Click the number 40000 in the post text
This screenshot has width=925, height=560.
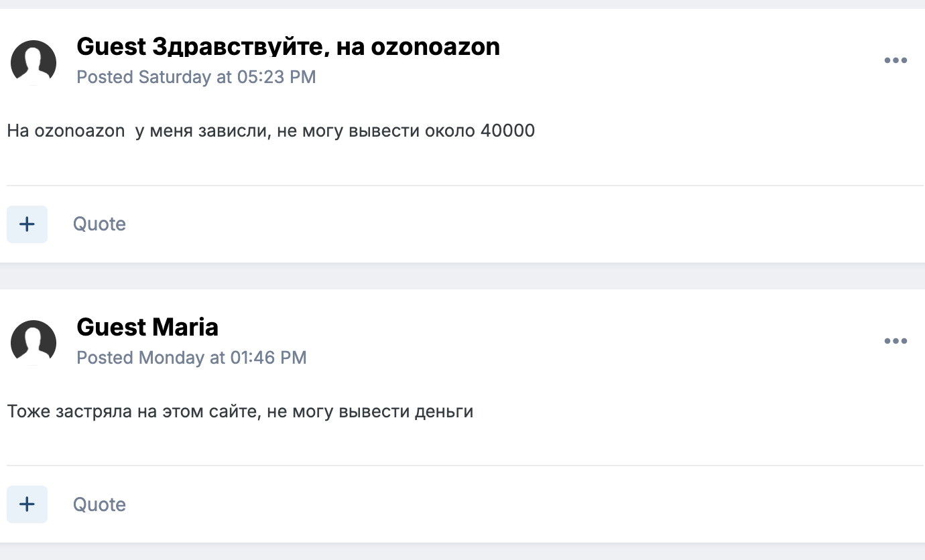[x=507, y=131]
